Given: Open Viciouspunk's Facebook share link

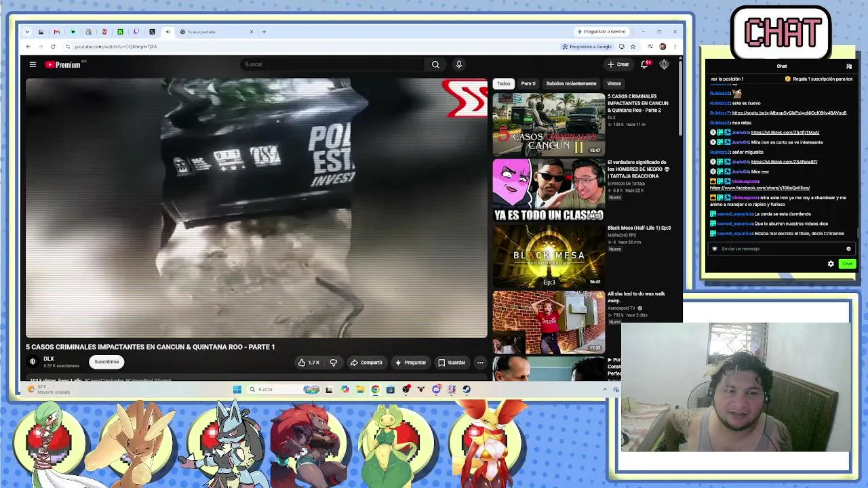Looking at the screenshot, I should (x=759, y=188).
